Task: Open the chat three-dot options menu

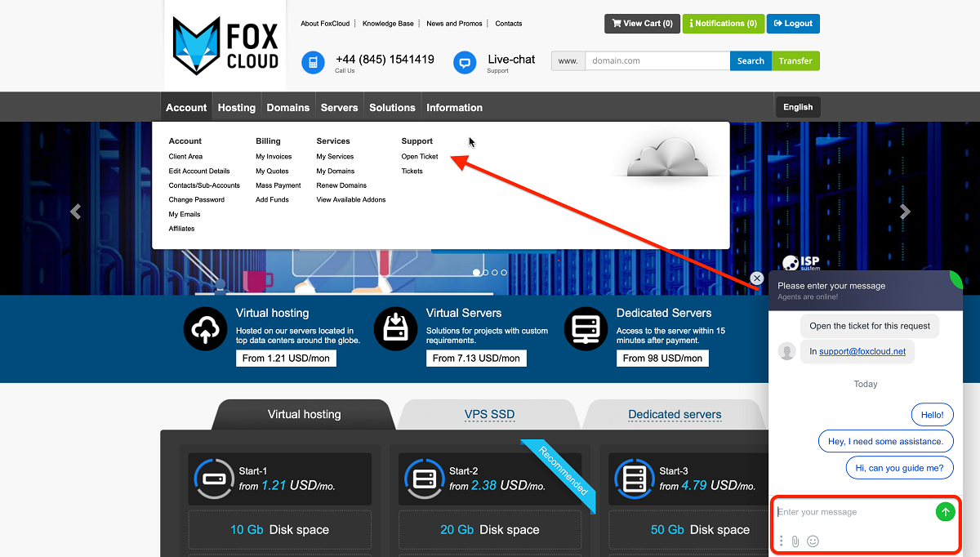Action: pyautogui.click(x=781, y=541)
